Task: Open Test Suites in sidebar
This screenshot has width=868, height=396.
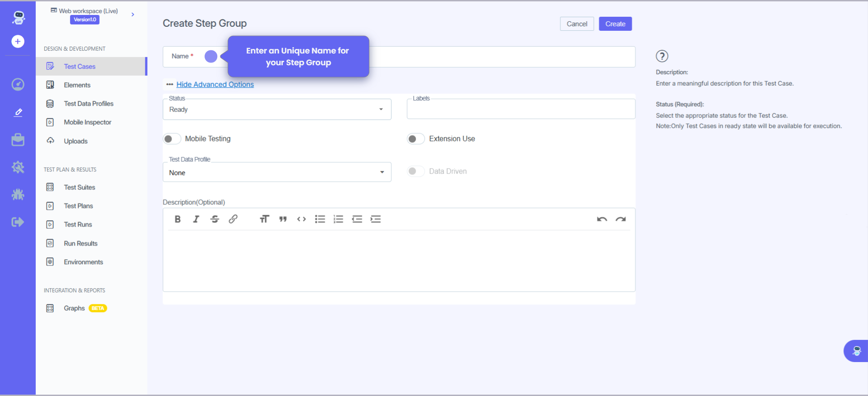Action: pyautogui.click(x=79, y=187)
